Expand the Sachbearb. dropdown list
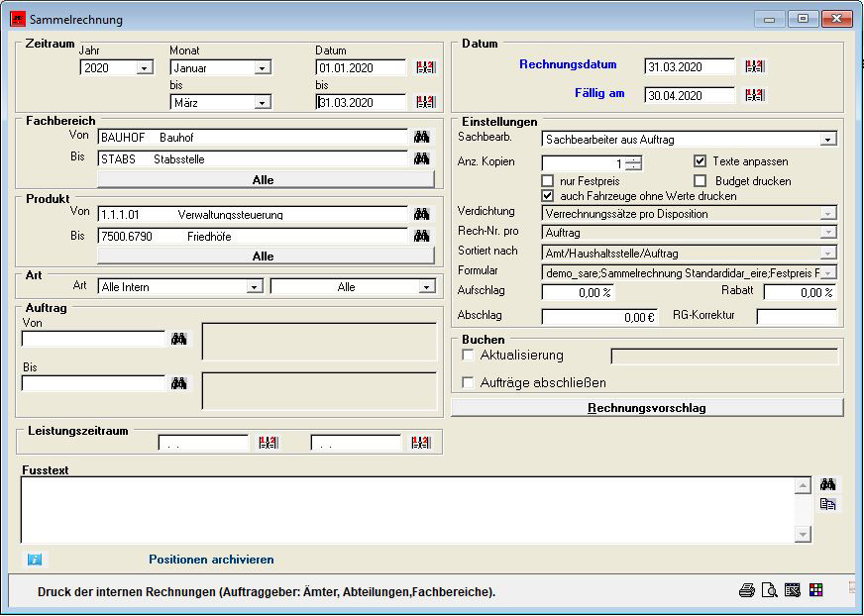 (x=828, y=140)
